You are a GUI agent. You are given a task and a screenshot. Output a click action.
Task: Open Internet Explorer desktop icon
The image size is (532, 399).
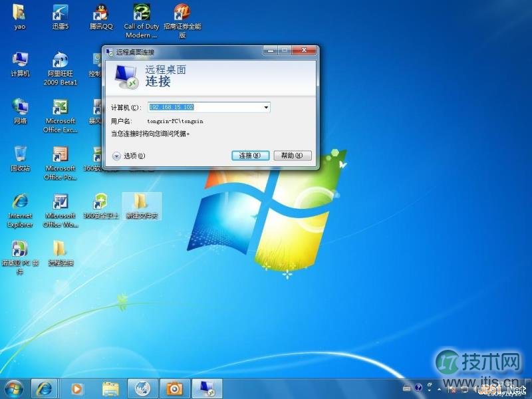click(20, 211)
